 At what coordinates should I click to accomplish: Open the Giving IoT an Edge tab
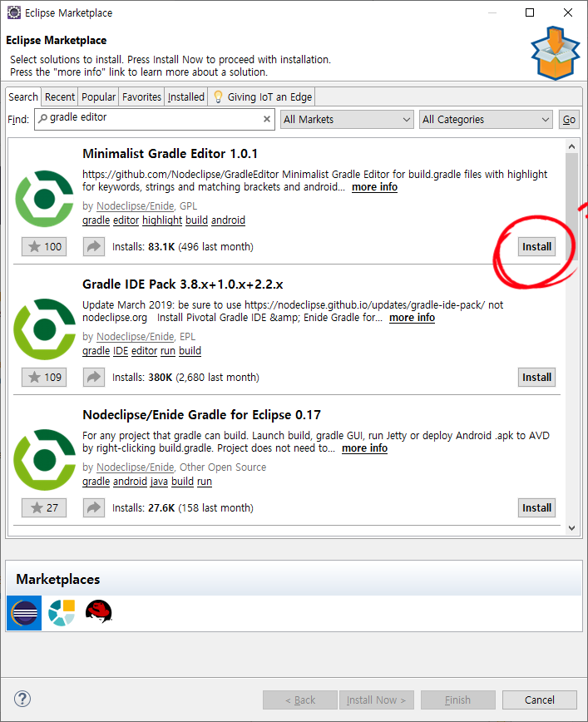point(261,96)
